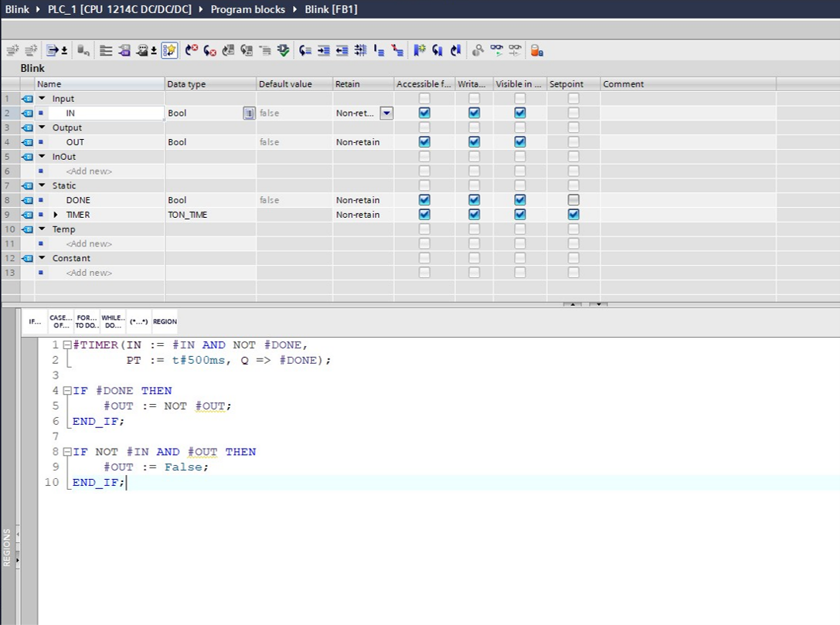Toggle Accessible checkbox for DONE variable
Viewport: 840px width, 625px height.
[x=424, y=200]
